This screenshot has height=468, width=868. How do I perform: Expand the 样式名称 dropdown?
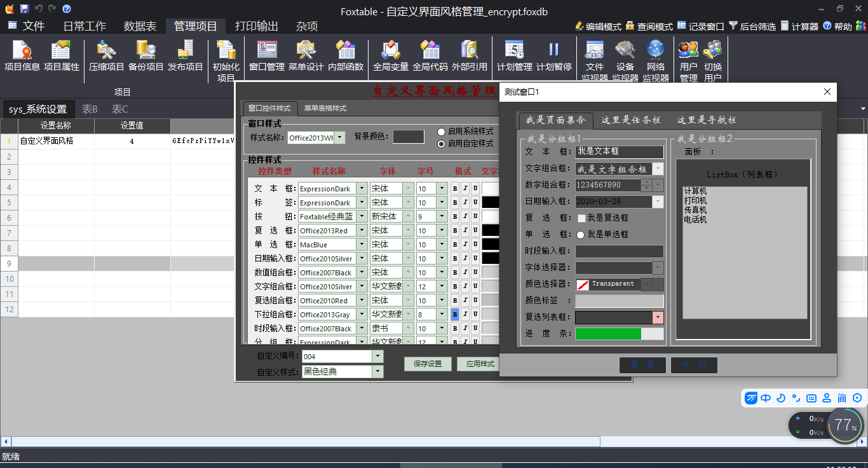[x=340, y=137]
